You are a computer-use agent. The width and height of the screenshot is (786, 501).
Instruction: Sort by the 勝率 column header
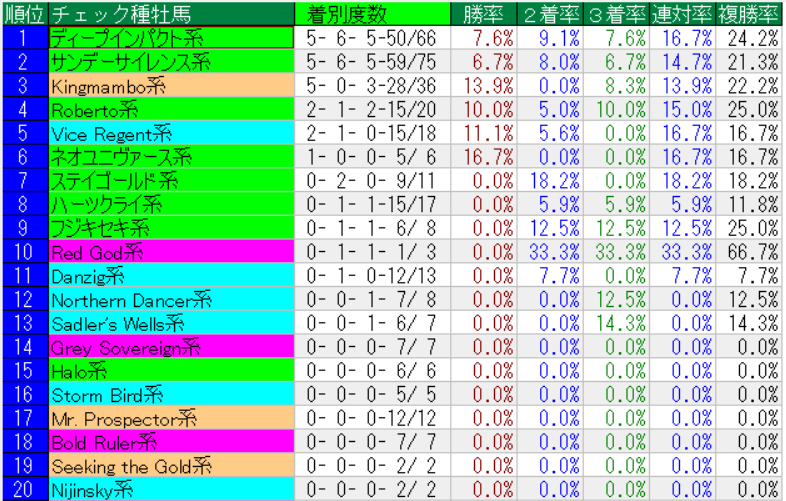[483, 14]
